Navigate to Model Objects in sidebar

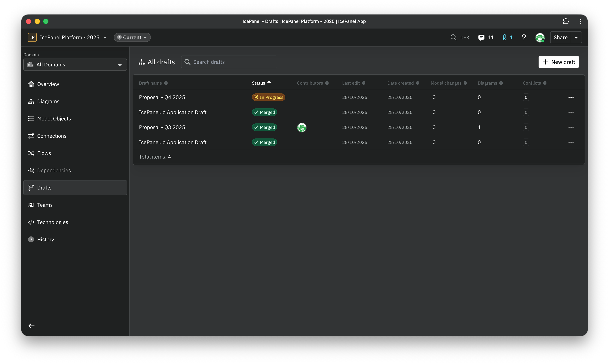pyautogui.click(x=54, y=119)
